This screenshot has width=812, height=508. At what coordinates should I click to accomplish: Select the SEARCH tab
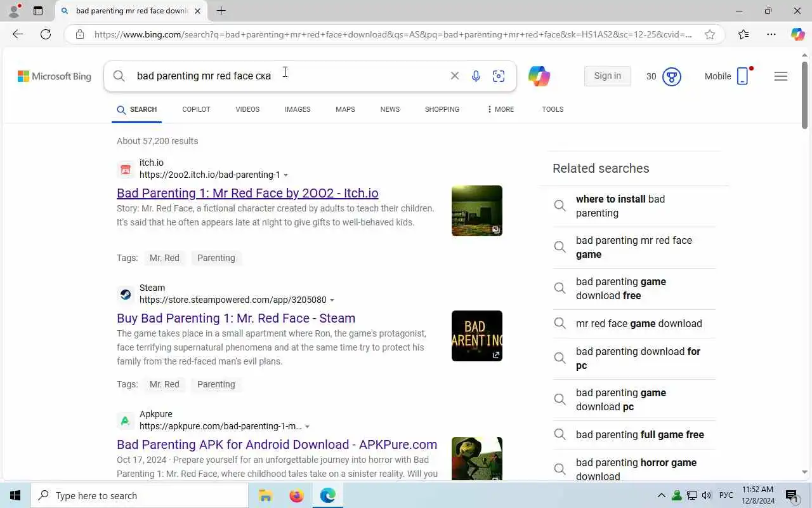(137, 109)
